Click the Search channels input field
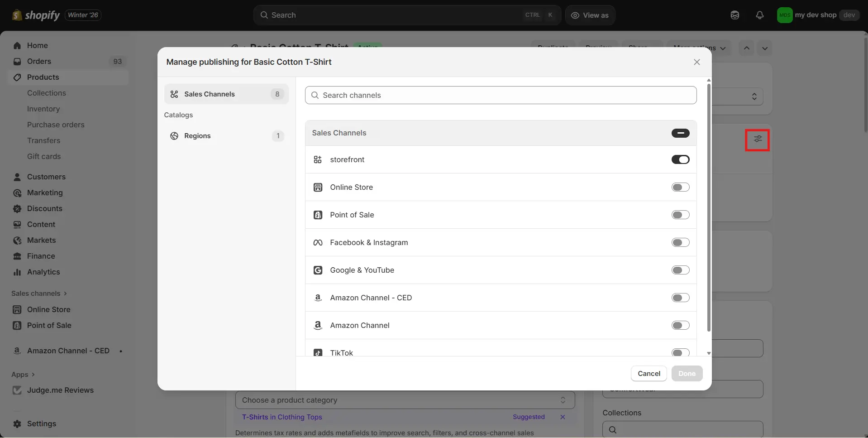The image size is (868, 438). 500,95
